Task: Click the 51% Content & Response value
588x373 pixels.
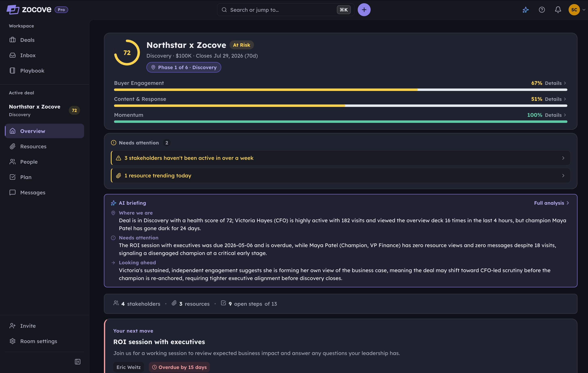Action: tap(536, 99)
